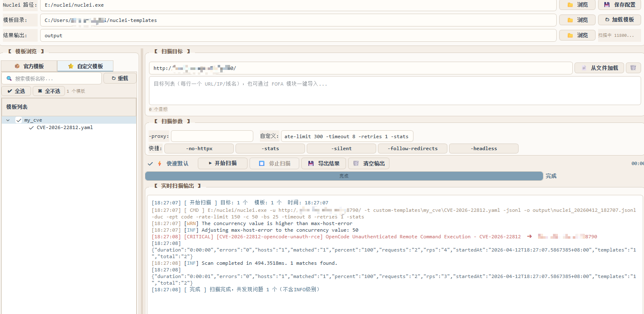Image resolution: width=644 pixels, height=314 pixels.
Task: Click the 开始扫描 button
Action: click(x=223, y=163)
